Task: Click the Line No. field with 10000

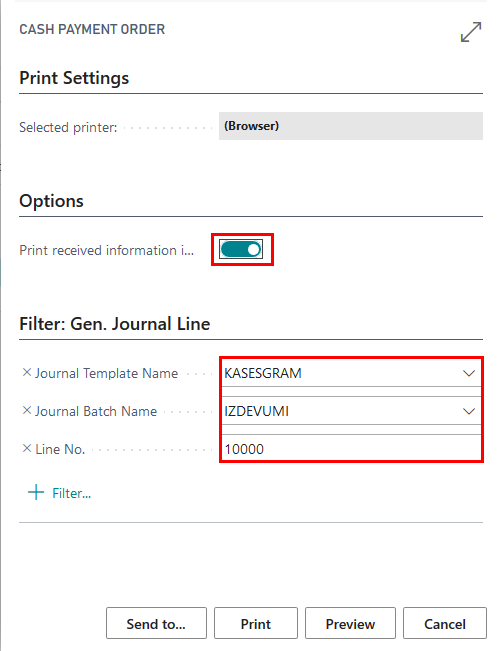Action: coord(351,448)
